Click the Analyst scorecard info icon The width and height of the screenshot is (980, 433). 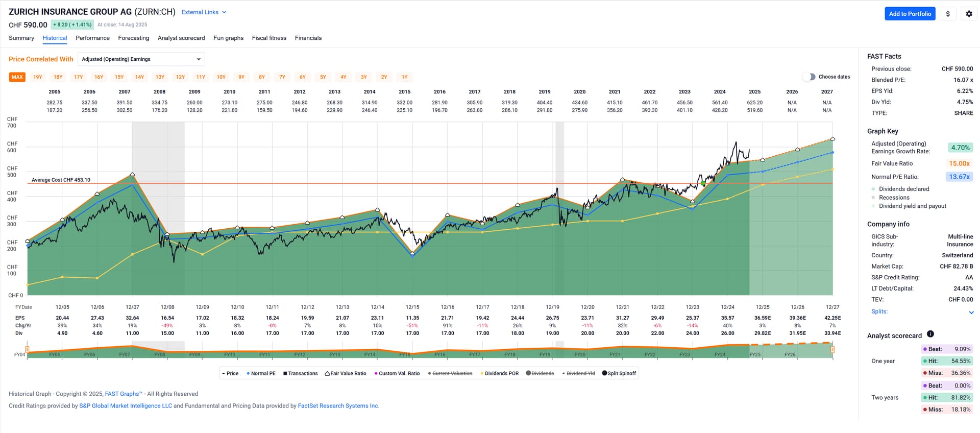click(x=930, y=334)
